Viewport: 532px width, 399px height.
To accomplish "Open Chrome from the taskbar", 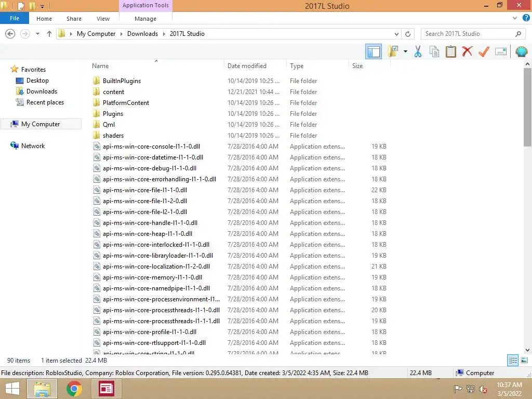I will coord(74,389).
